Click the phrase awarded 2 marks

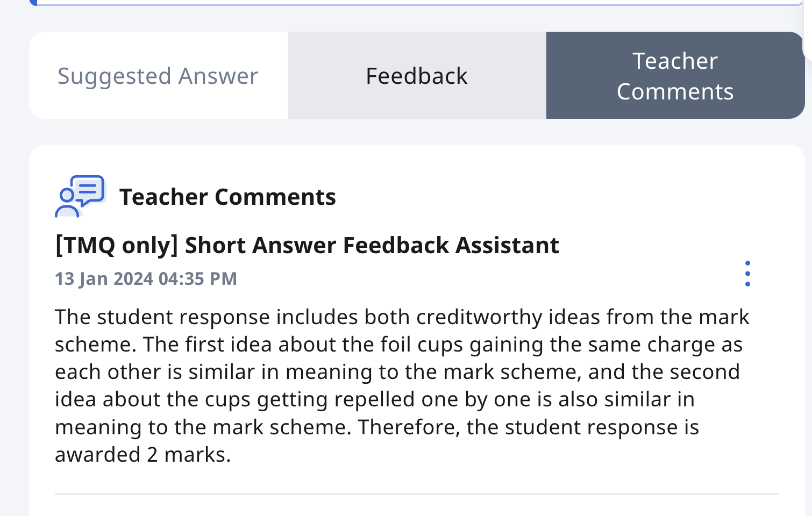141,454
